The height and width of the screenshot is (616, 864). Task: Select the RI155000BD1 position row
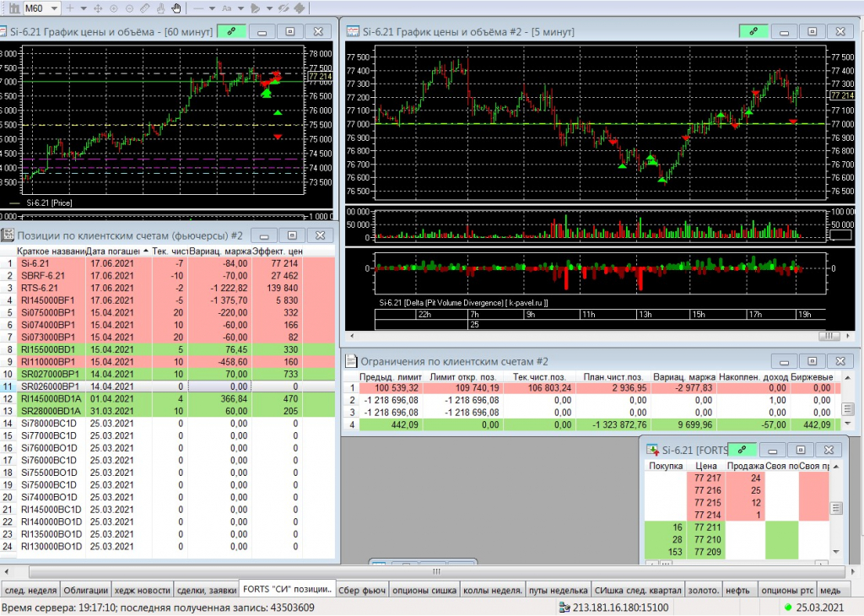click(x=167, y=349)
